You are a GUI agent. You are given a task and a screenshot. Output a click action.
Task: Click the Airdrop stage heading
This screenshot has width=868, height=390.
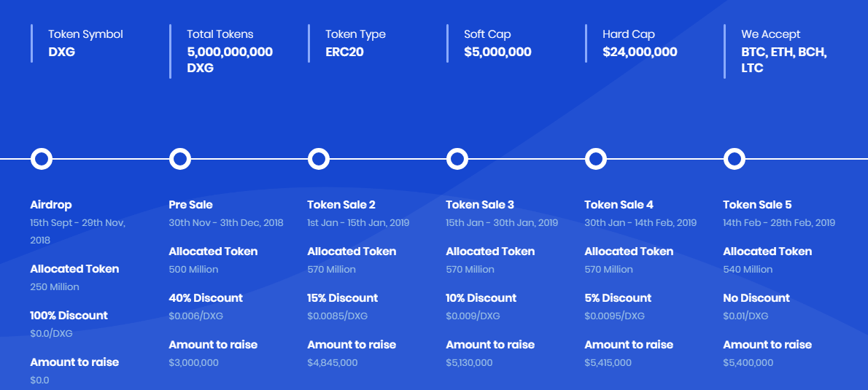(x=51, y=205)
